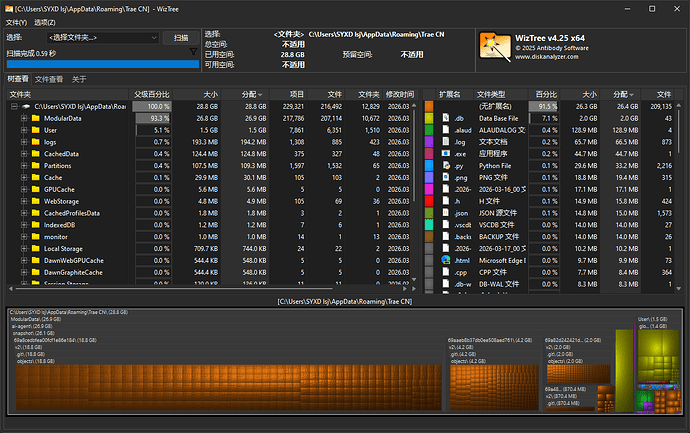This screenshot has width=690, height=433.
Task: Click the Microsoft Edge .html file icon
Action: [446, 259]
